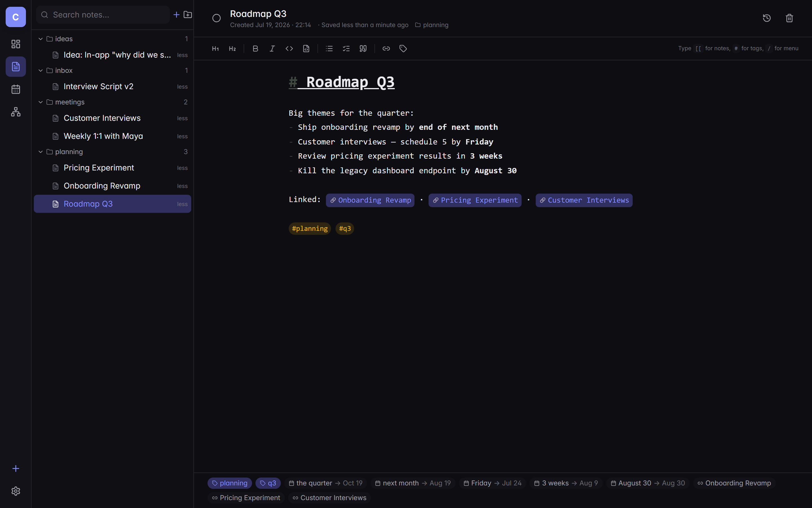Create a new folder icon

click(x=188, y=15)
